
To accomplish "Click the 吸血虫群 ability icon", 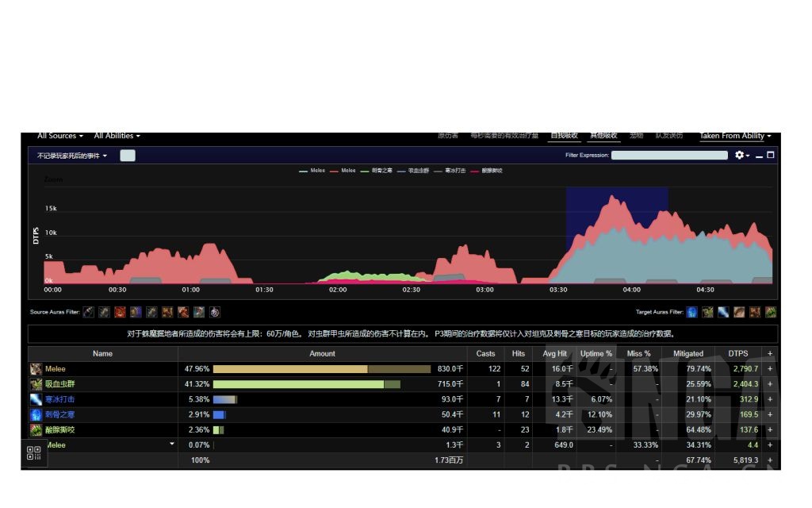I will click(x=36, y=384).
